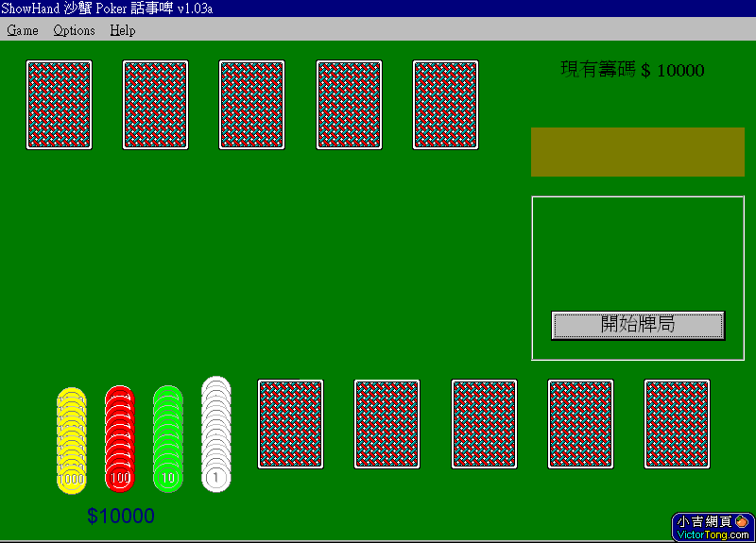Click the opponent's second face-down card
The width and height of the screenshot is (756, 543).
(155, 105)
